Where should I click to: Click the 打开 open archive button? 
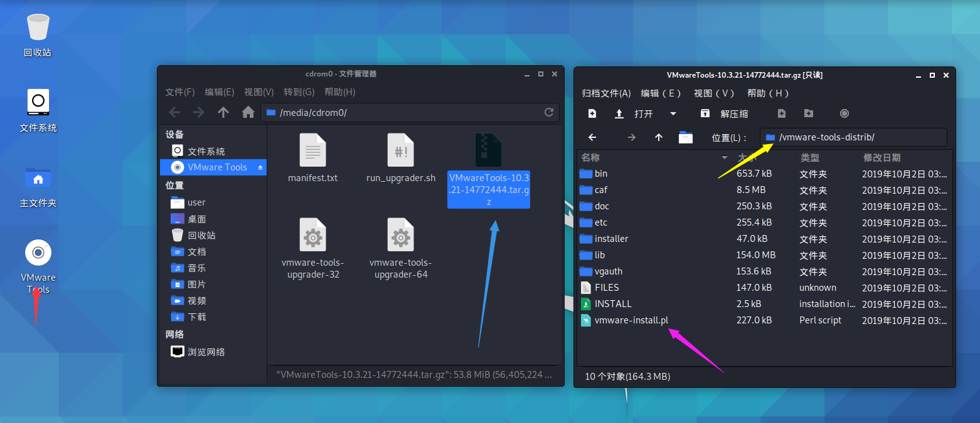(636, 113)
